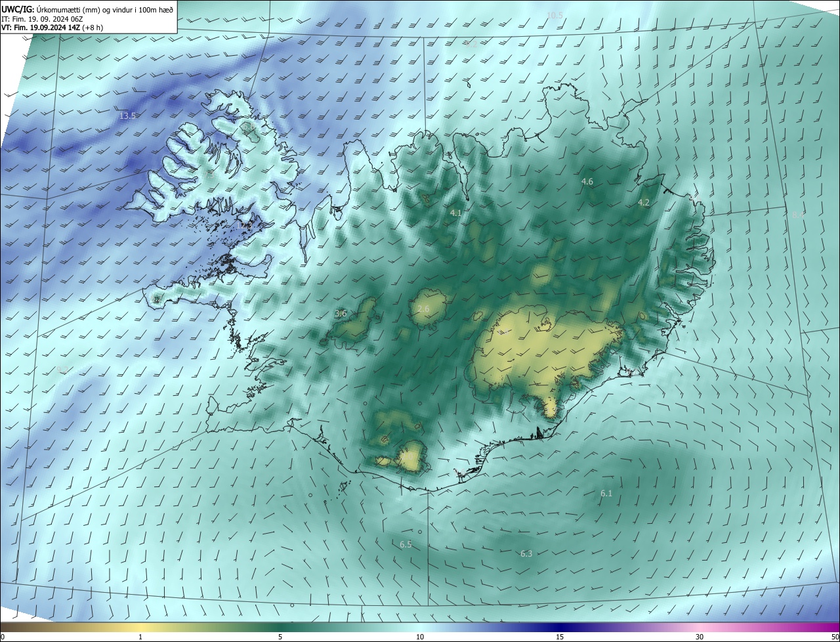Click the 1 tick on the color scale

(140, 637)
